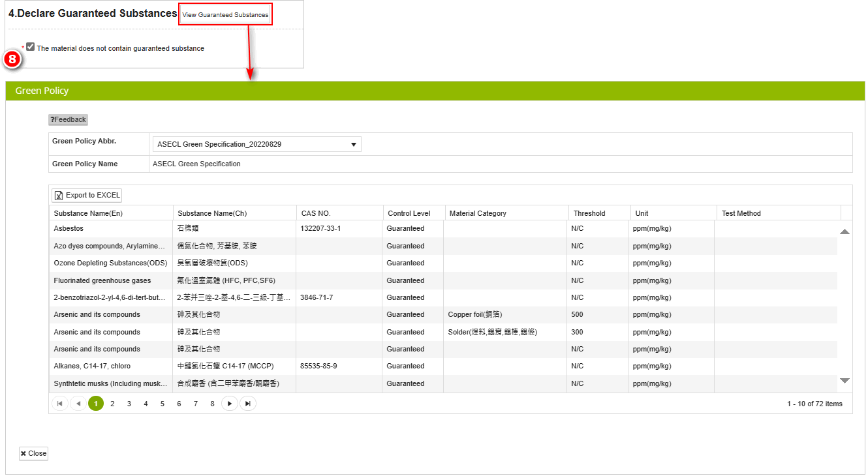
Task: Open page 6 of substances list
Action: pyautogui.click(x=179, y=404)
